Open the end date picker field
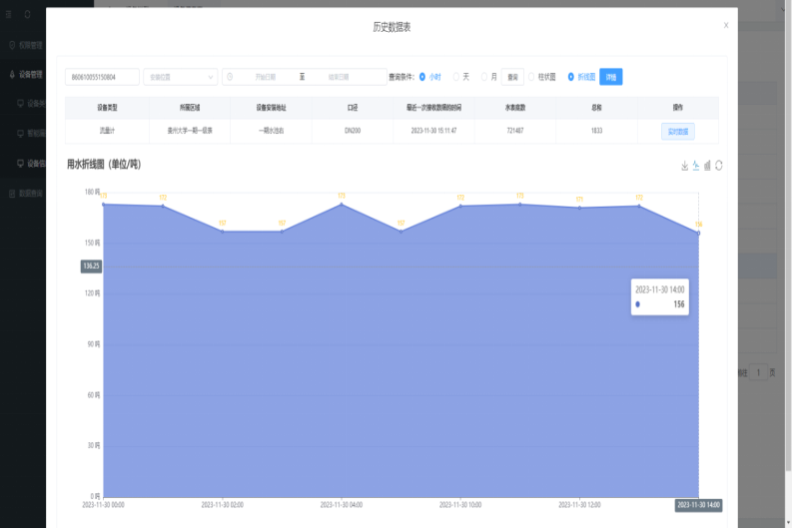Viewport: 792px width, 532px height. click(340, 77)
